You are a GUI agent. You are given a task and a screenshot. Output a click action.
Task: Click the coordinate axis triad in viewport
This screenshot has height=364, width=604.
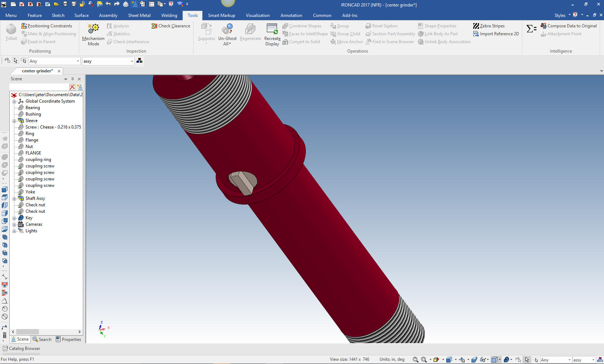coord(103,329)
